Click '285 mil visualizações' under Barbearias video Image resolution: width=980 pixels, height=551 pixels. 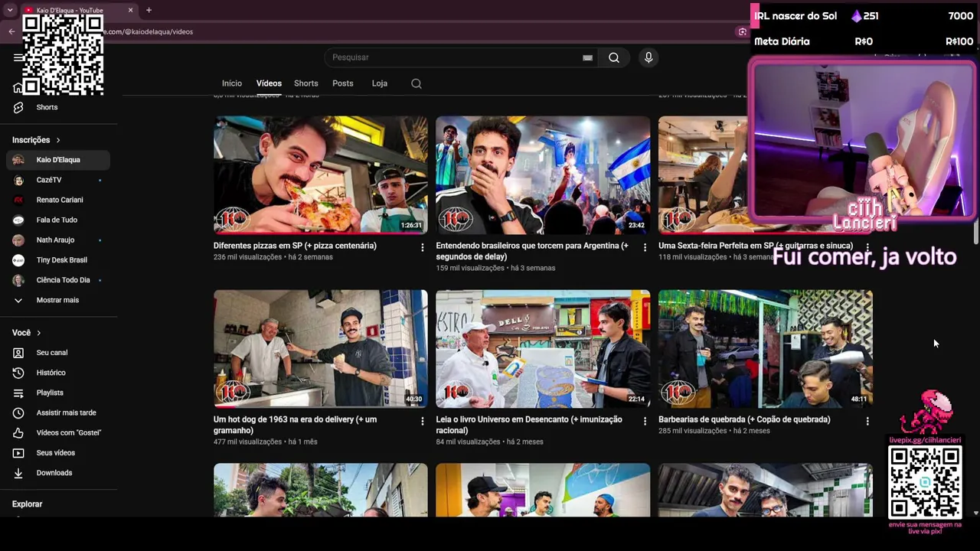693,431
